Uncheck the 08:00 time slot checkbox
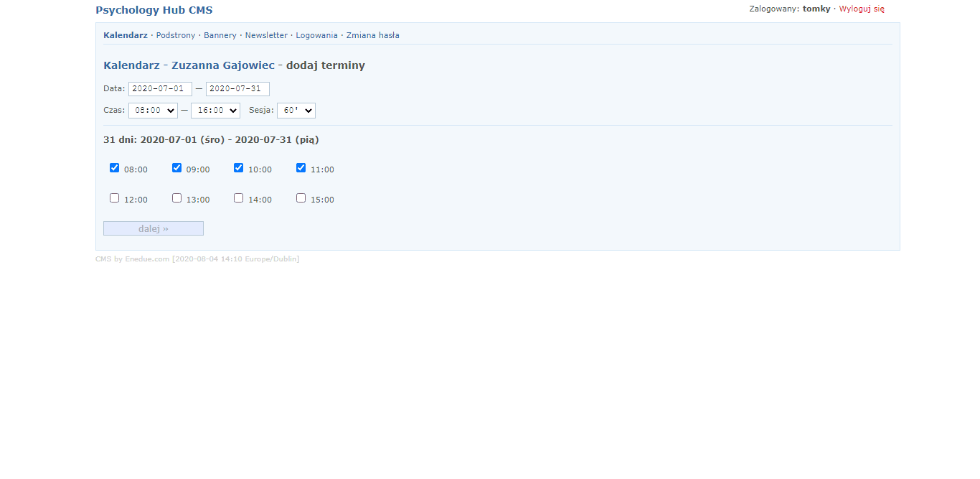The height and width of the screenshot is (479, 980). (114, 168)
